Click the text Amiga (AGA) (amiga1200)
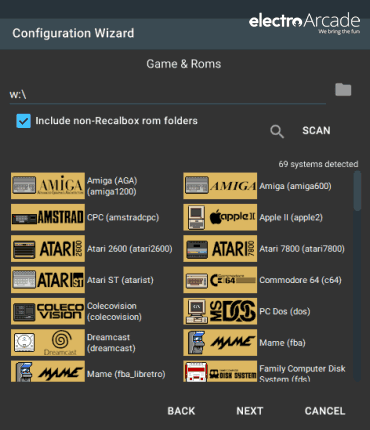This screenshot has height=430, width=370. (x=112, y=186)
